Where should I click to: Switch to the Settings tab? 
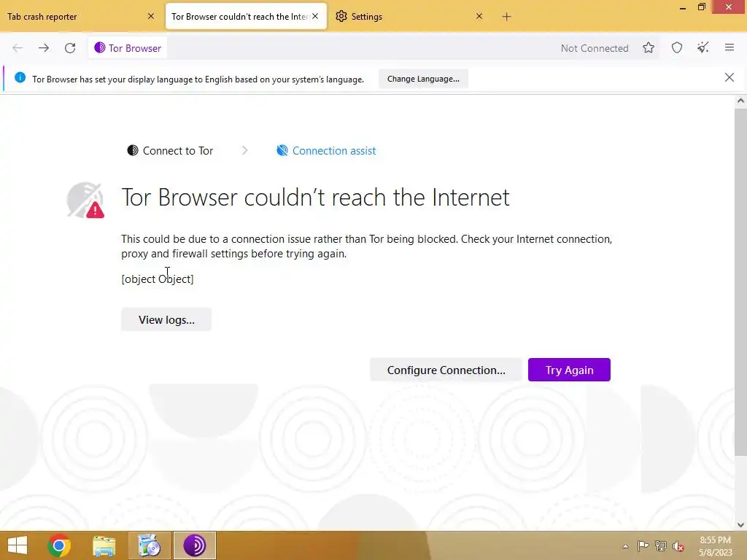[x=410, y=17]
